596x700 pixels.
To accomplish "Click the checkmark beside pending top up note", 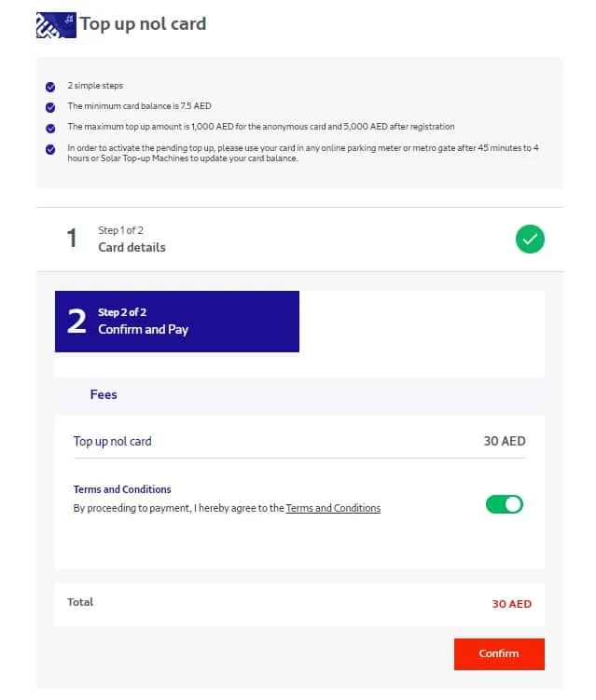I will point(50,149).
